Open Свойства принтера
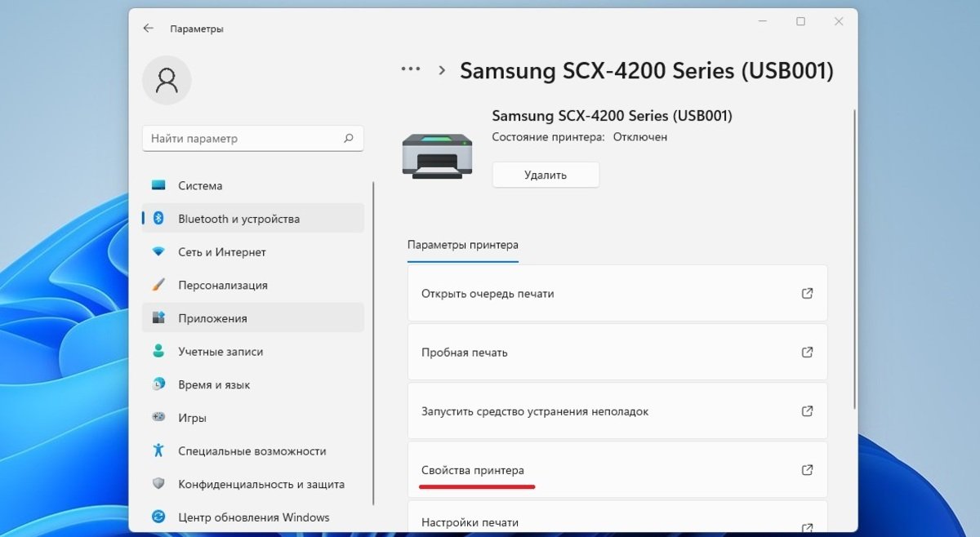This screenshot has width=980, height=537. click(x=617, y=470)
